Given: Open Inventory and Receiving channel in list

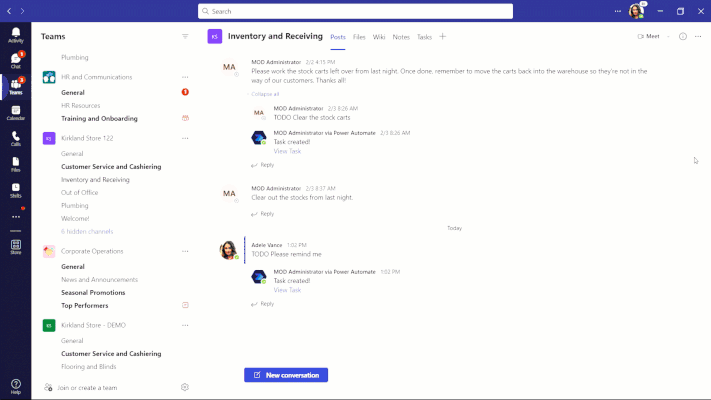Looking at the screenshot, I should 95,180.
